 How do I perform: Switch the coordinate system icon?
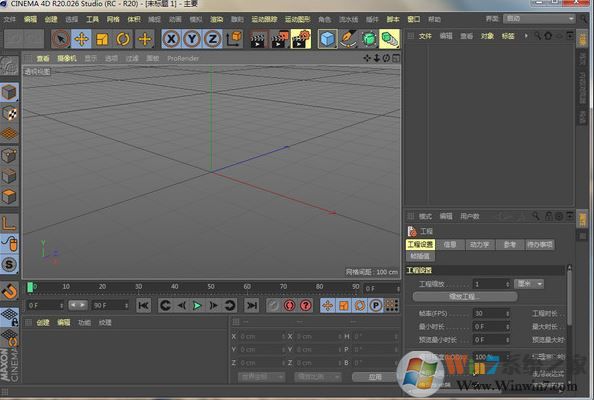[234, 39]
